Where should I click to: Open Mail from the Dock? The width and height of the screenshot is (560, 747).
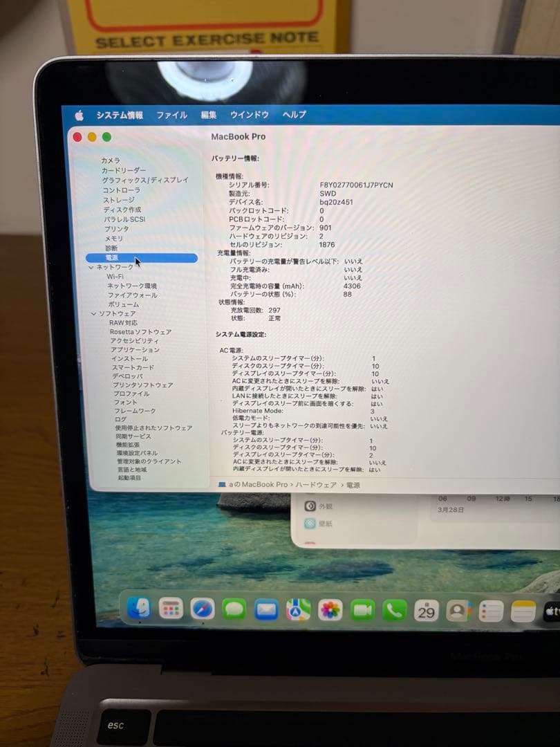click(x=266, y=610)
